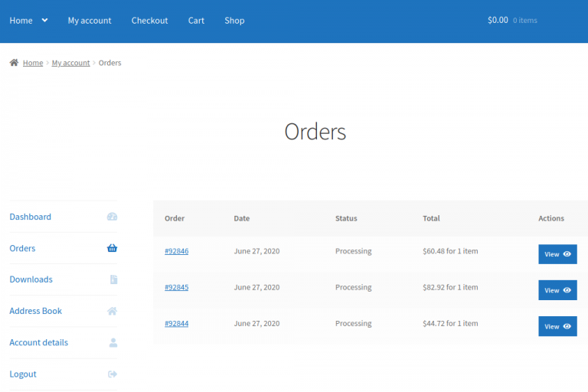Viewport: 588px width, 392px height.
Task: Click the '$44.72 for 1 item' total
Action: click(x=450, y=323)
